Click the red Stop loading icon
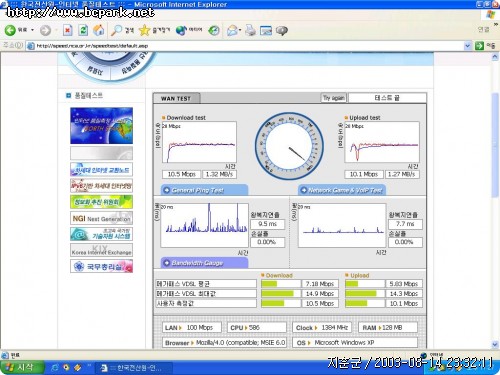The image size is (500, 375). click(x=67, y=30)
